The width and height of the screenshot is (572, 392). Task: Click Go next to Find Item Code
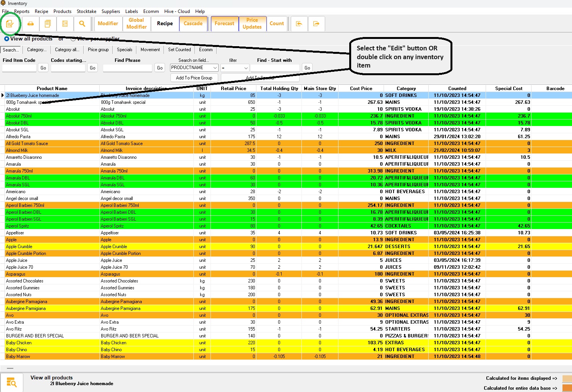point(43,68)
